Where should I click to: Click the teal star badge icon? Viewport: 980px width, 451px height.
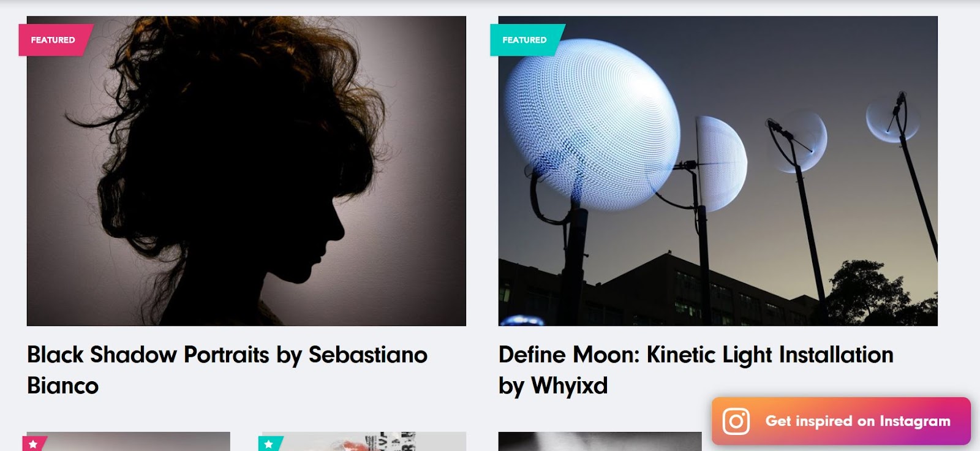click(x=269, y=444)
